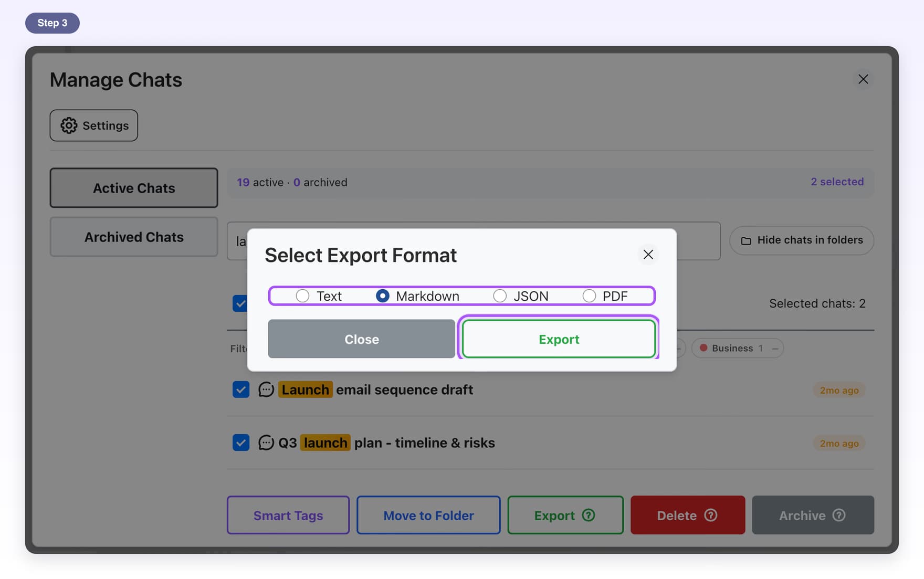Click the folder icon in Hide chats button
This screenshot has height=579, width=924.
pos(746,241)
